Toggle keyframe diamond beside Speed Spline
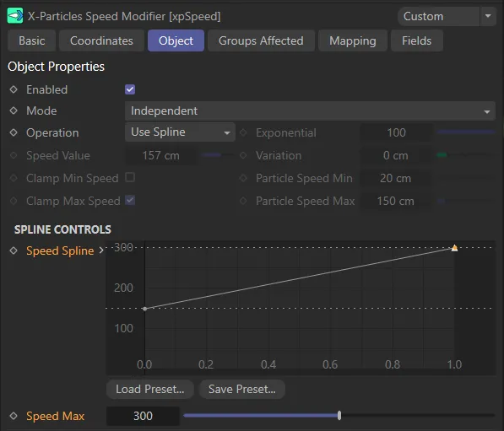Image resolution: width=504 pixels, height=431 pixels. [14, 251]
